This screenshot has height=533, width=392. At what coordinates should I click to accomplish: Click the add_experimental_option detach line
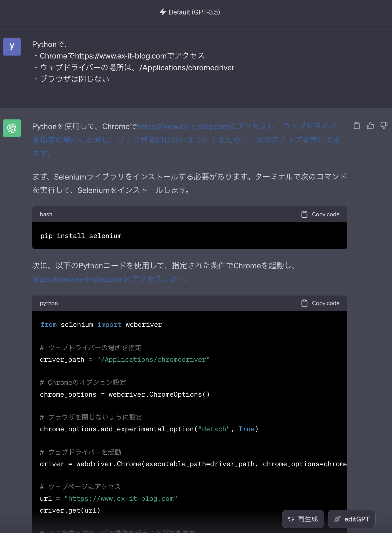[x=149, y=429]
